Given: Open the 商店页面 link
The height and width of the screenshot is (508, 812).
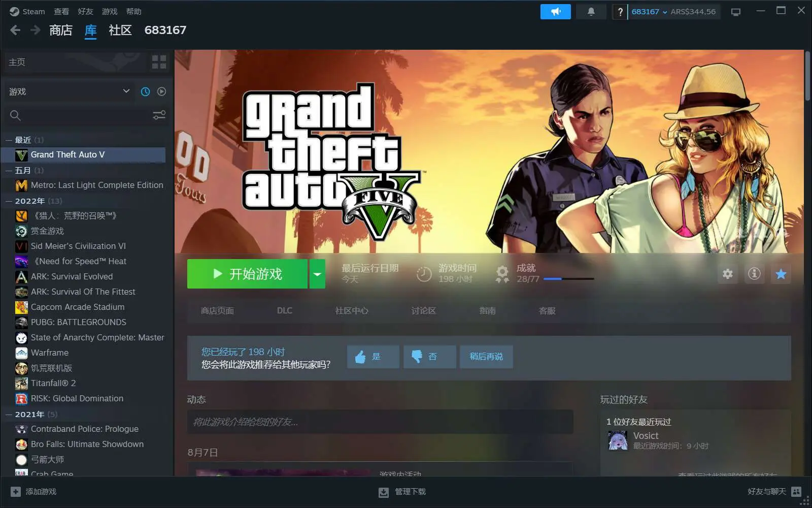Looking at the screenshot, I should [217, 310].
